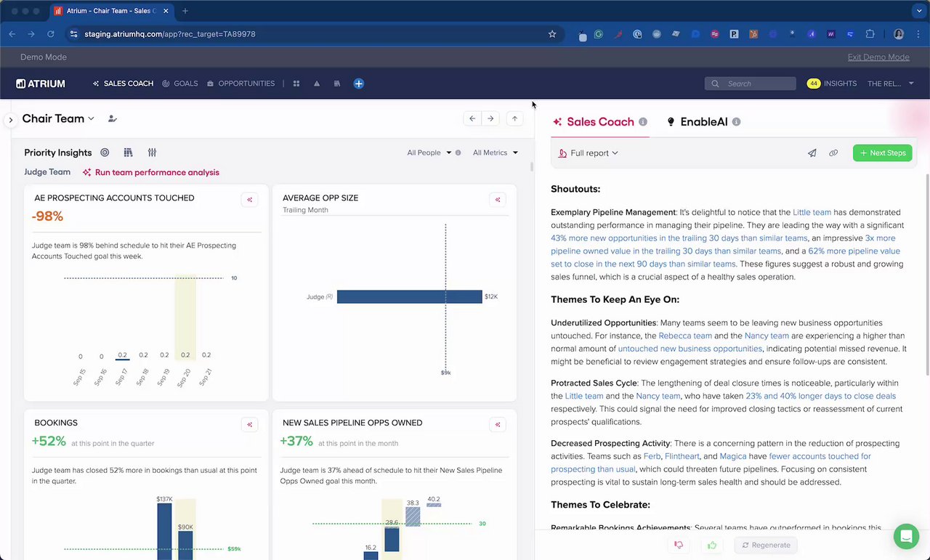This screenshot has width=930, height=560.
Task: Reload the page in the browser
Action: (x=50, y=34)
